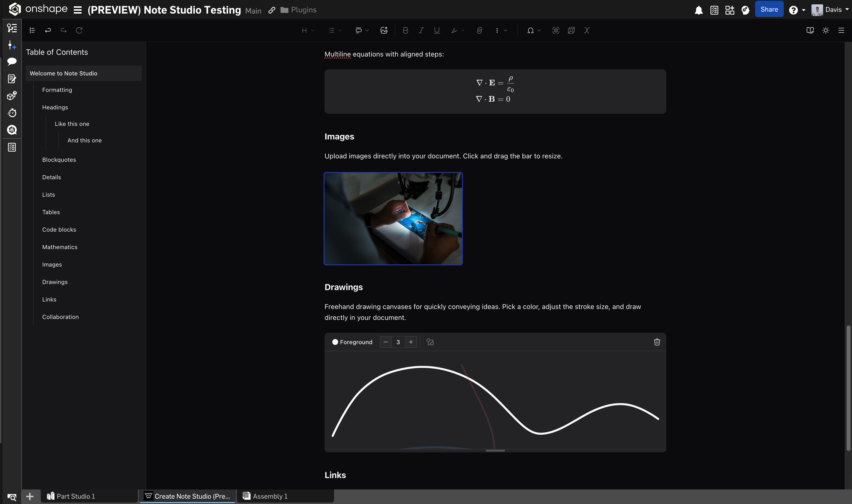Click the undo arrow in the toolbar
852x504 pixels.
[x=48, y=31]
